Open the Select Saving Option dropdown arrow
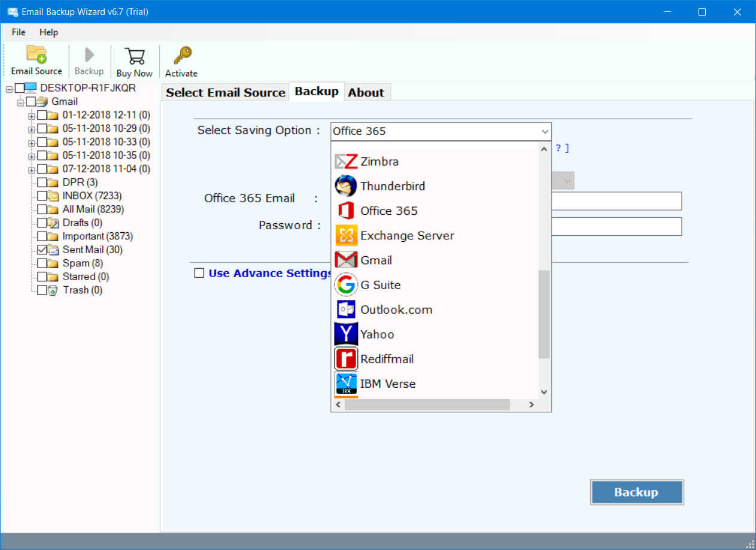The image size is (756, 550). coord(544,132)
